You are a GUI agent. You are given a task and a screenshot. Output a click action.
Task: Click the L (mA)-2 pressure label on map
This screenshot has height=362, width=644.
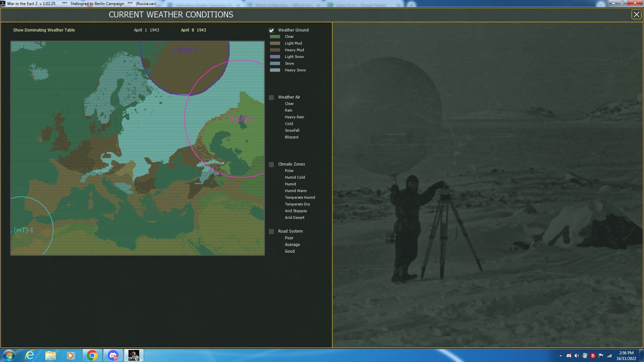[184, 50]
